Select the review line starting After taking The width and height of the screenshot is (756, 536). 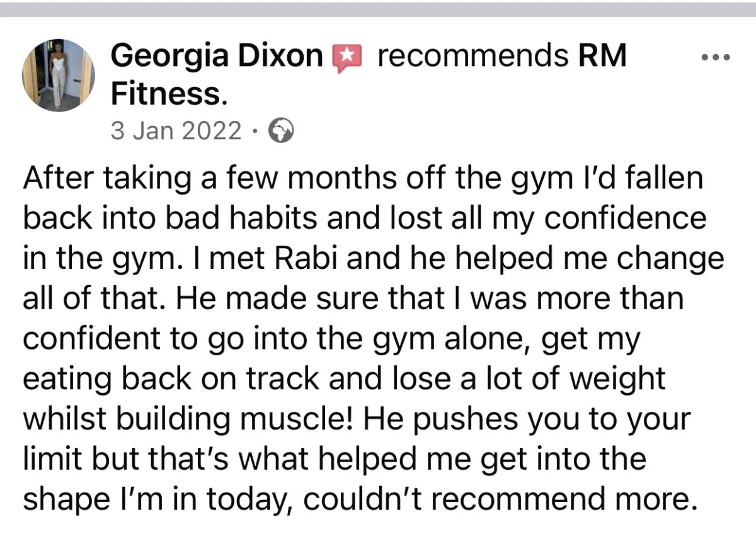(362, 180)
